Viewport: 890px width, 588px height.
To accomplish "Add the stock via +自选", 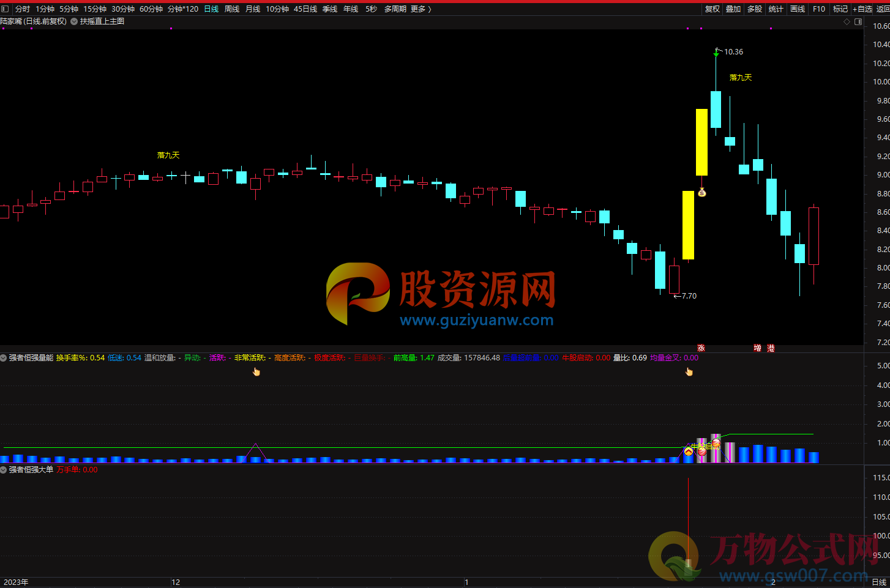I will [863, 9].
